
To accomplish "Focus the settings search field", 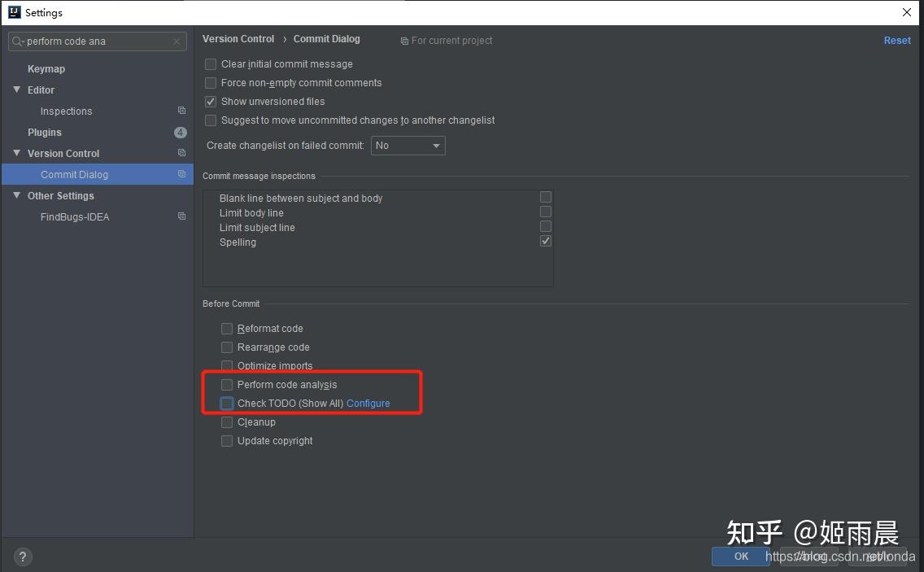I will tap(98, 41).
